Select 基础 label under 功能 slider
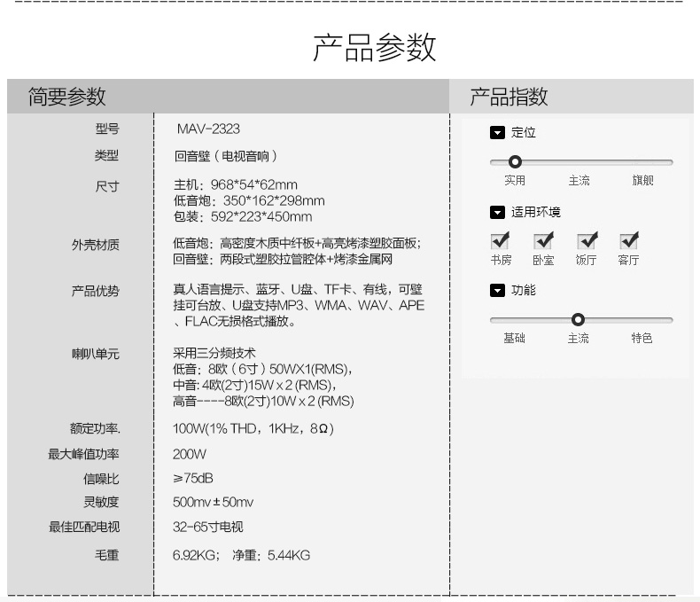This screenshot has height=602, width=700. (x=514, y=339)
